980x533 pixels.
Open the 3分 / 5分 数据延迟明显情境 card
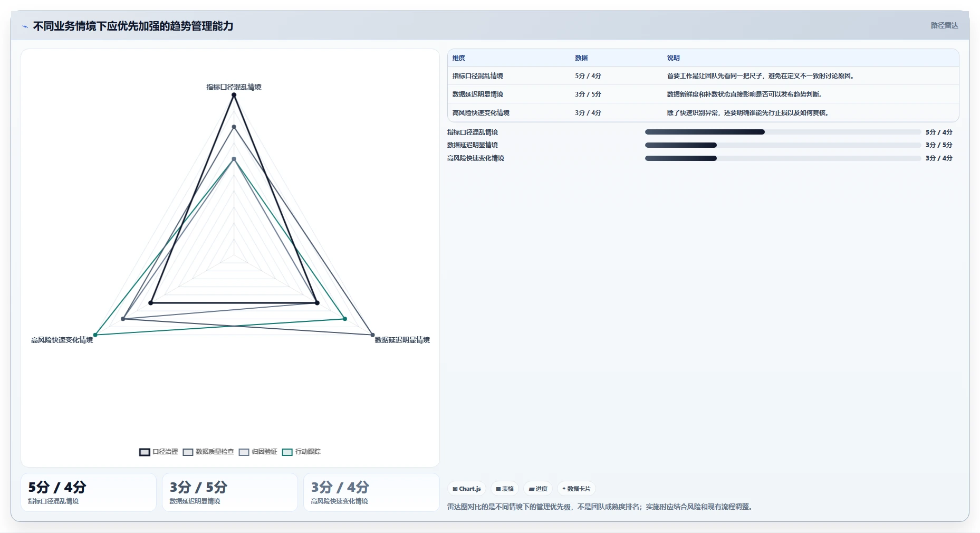click(230, 492)
